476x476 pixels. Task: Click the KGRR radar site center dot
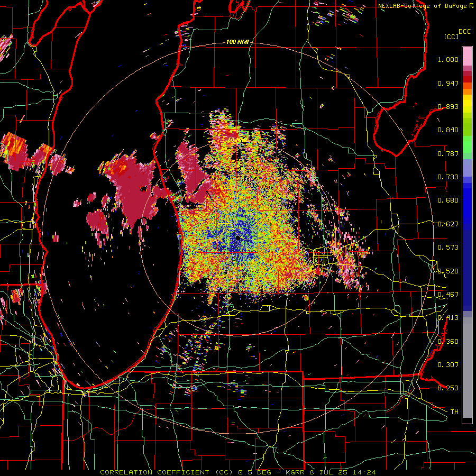coord(237,239)
